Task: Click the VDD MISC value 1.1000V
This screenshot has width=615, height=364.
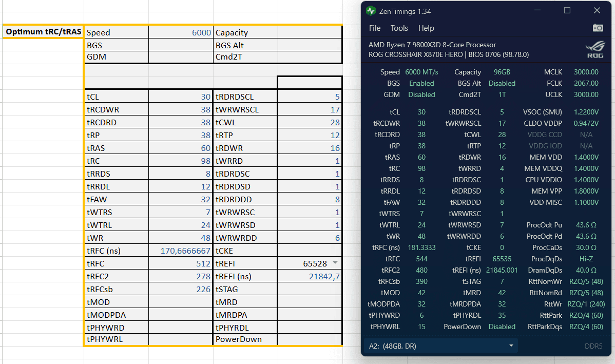Action: [x=586, y=202]
